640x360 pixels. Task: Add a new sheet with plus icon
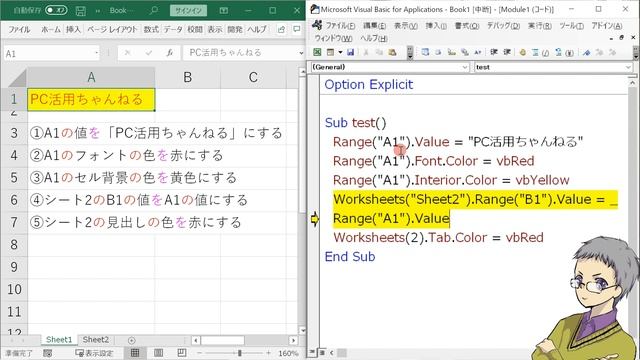(x=131, y=340)
